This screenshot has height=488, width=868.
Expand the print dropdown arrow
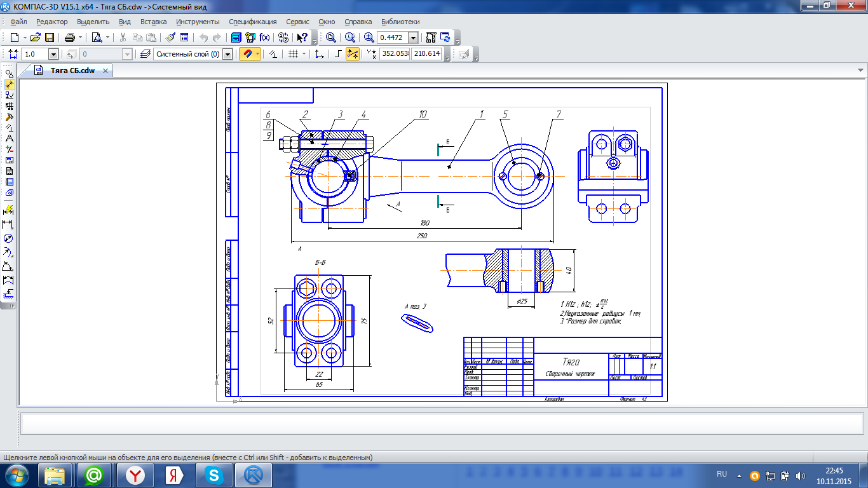tap(81, 37)
